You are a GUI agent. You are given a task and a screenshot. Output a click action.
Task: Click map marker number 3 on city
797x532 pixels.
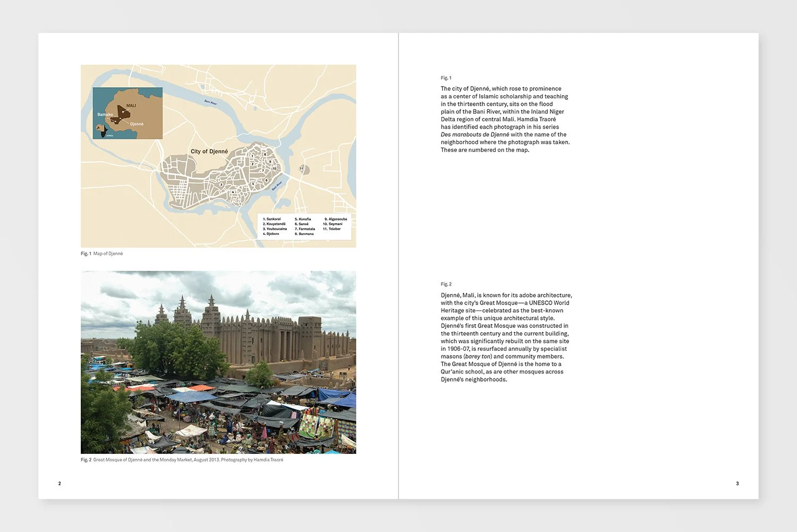coord(221,185)
